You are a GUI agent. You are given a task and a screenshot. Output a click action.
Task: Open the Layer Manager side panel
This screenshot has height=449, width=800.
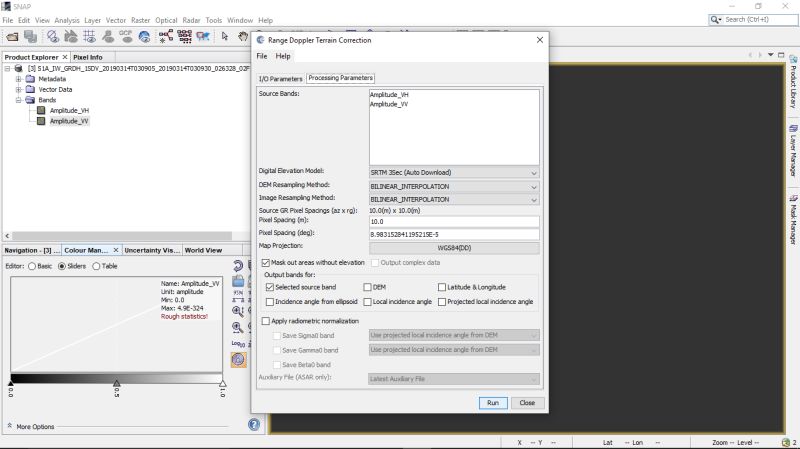click(793, 151)
